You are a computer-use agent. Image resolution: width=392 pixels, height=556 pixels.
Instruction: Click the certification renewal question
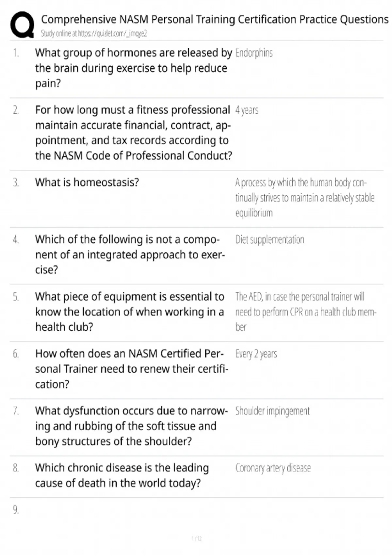[x=131, y=369]
